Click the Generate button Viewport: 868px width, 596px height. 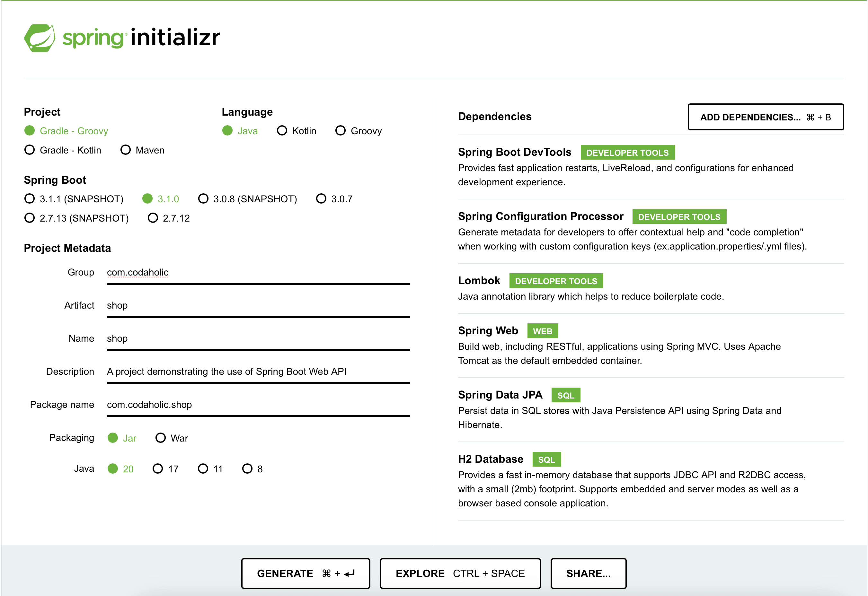(306, 574)
